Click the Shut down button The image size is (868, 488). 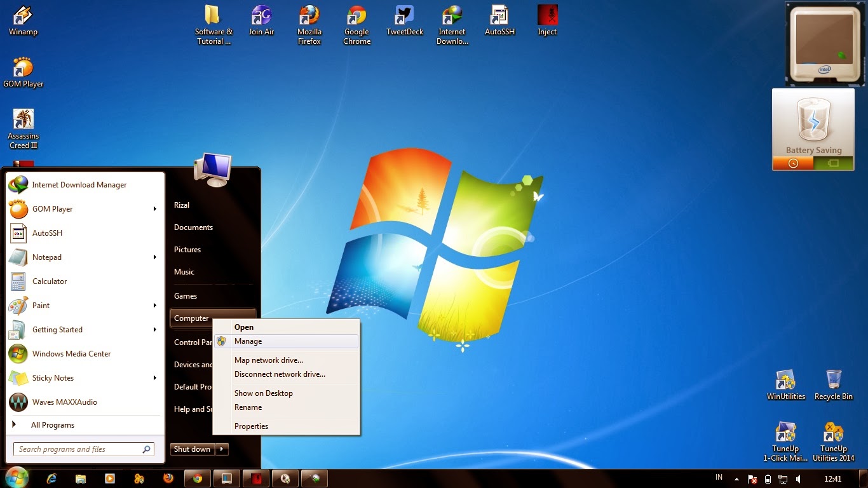[191, 449]
